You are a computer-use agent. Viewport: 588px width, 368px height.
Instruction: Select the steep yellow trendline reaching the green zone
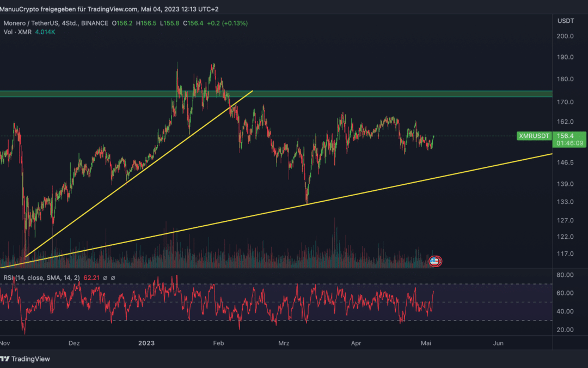click(x=139, y=173)
